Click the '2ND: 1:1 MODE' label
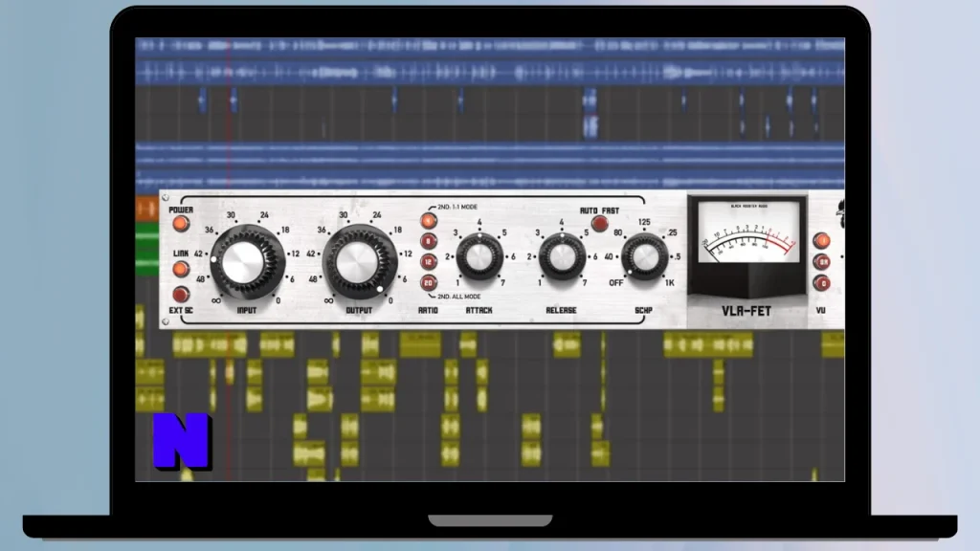This screenshot has width=980, height=551. pyautogui.click(x=457, y=207)
